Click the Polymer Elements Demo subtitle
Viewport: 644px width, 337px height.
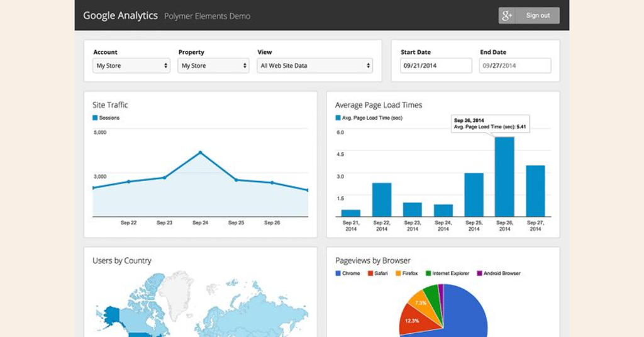tap(208, 16)
